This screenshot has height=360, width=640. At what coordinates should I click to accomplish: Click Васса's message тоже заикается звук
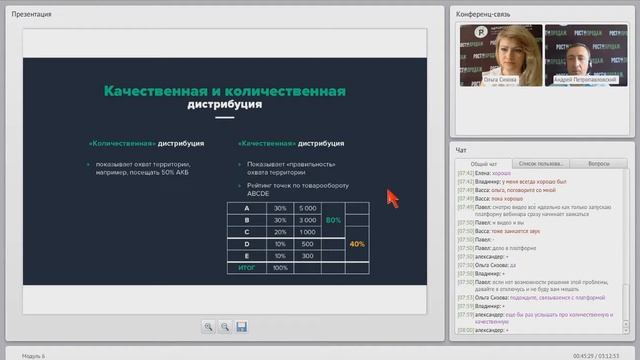tap(516, 231)
